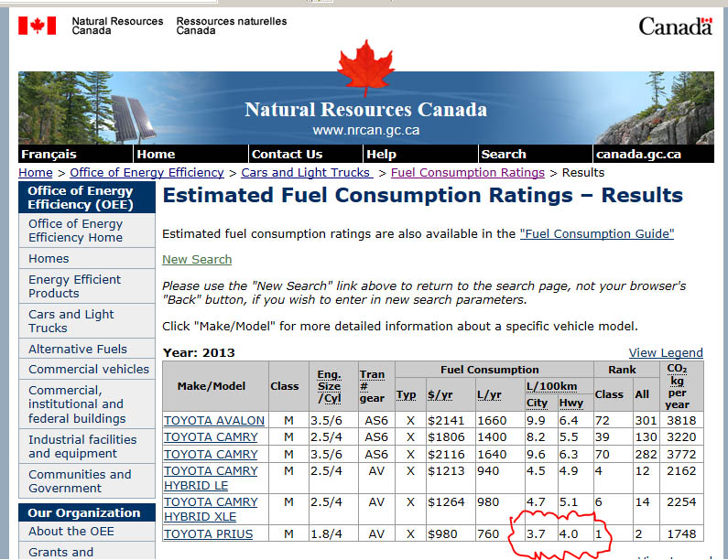Click the Canadian flag icon in header
Screen dimensions: 728x560
37,26
